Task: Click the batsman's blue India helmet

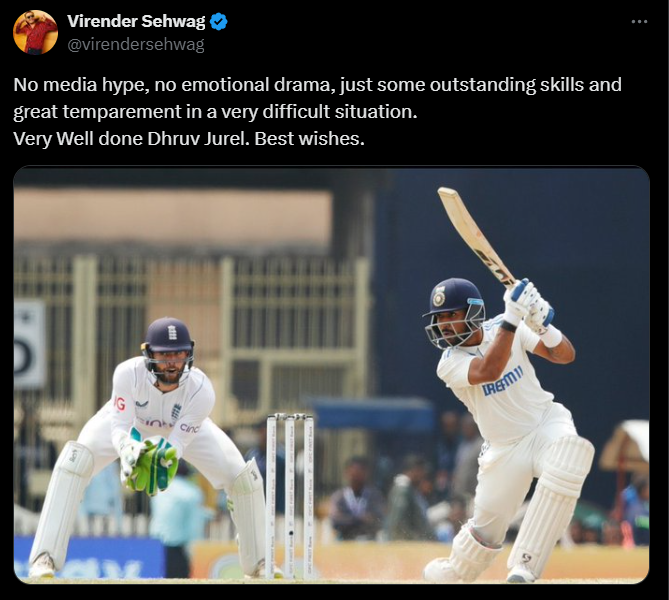Action: [x=454, y=298]
